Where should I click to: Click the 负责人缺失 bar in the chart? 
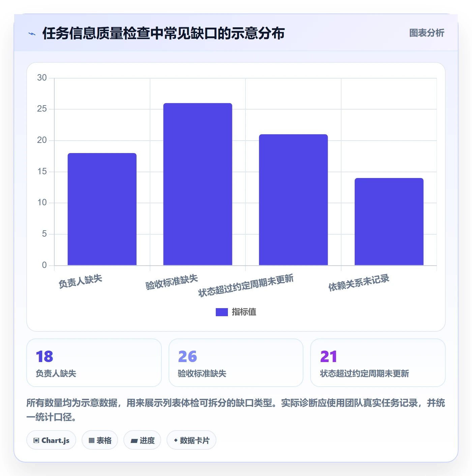pyautogui.click(x=102, y=209)
